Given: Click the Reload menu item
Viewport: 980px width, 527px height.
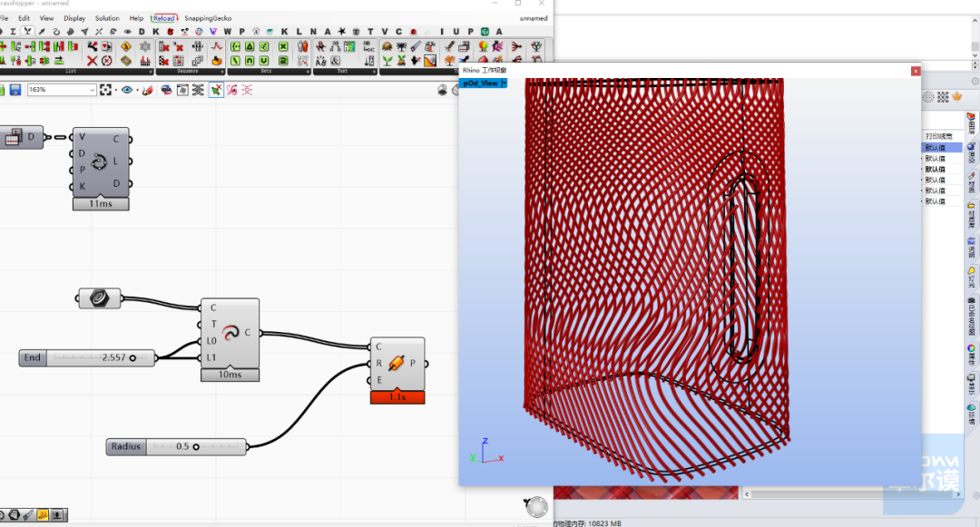Looking at the screenshot, I should pyautogui.click(x=163, y=18).
